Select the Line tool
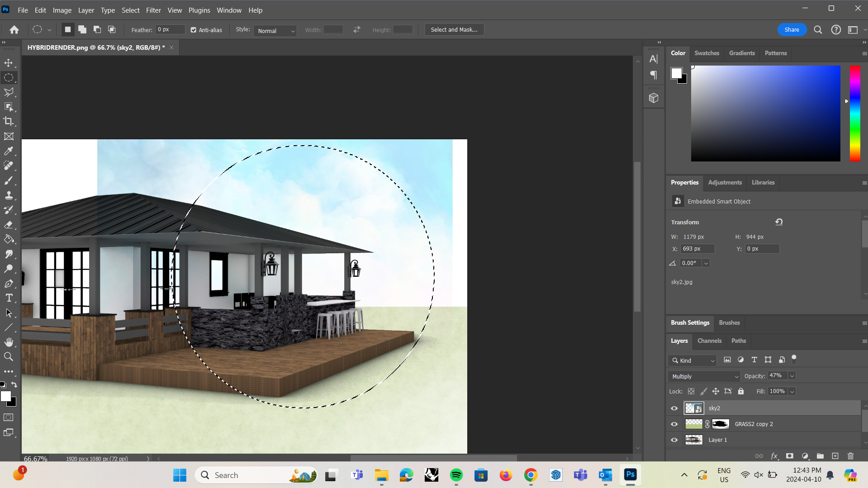Viewport: 868px width, 488px height. click(x=9, y=327)
